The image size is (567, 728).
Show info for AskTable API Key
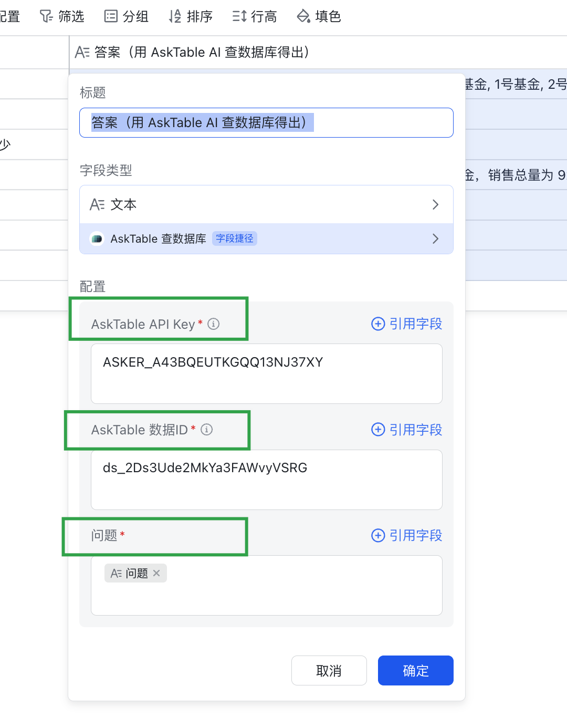213,324
